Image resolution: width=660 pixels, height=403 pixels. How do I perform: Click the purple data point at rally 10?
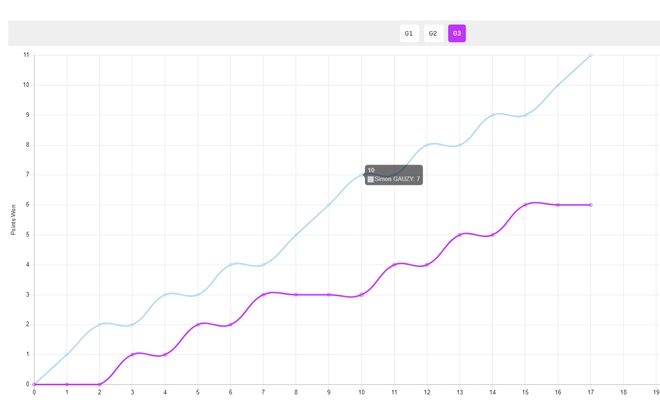pyautogui.click(x=361, y=295)
